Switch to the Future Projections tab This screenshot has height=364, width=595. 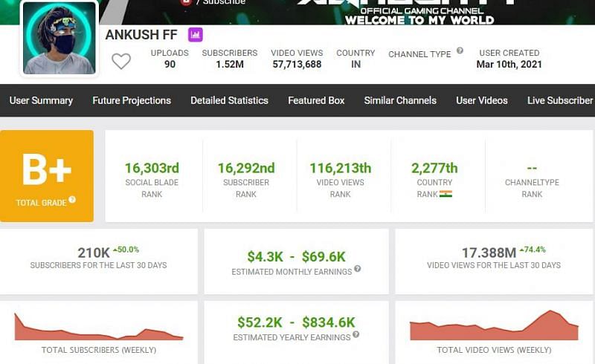pyautogui.click(x=132, y=100)
